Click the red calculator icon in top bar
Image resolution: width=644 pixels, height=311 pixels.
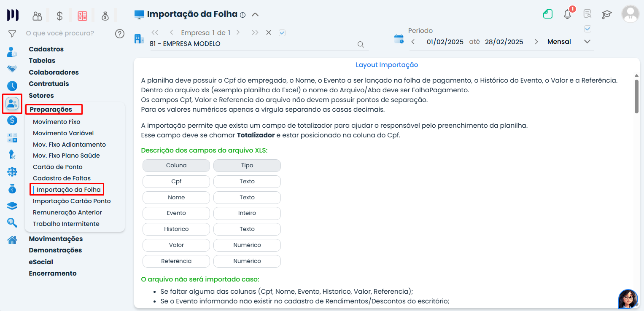pos(82,16)
